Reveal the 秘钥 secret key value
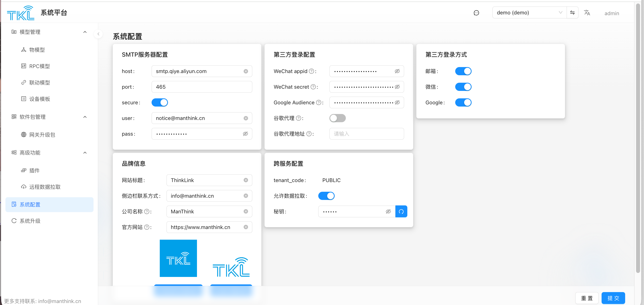Screen dimensions: 644x305 coord(388,211)
